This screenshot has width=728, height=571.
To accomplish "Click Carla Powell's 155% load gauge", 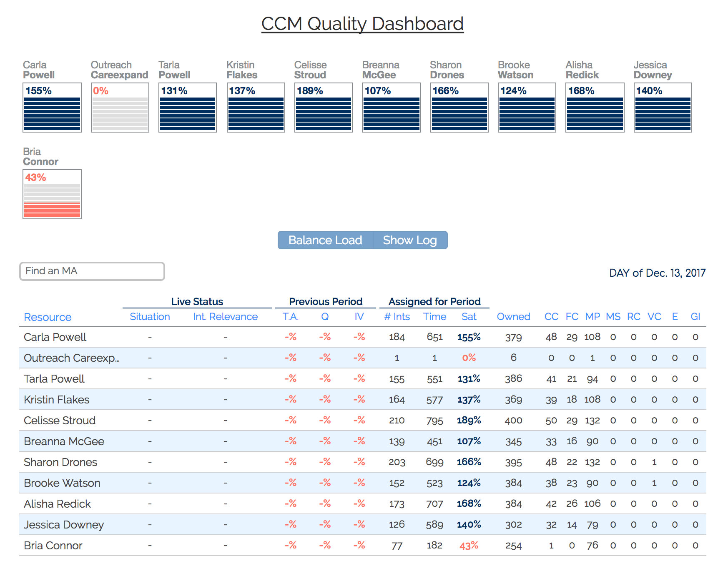I will coord(52,108).
